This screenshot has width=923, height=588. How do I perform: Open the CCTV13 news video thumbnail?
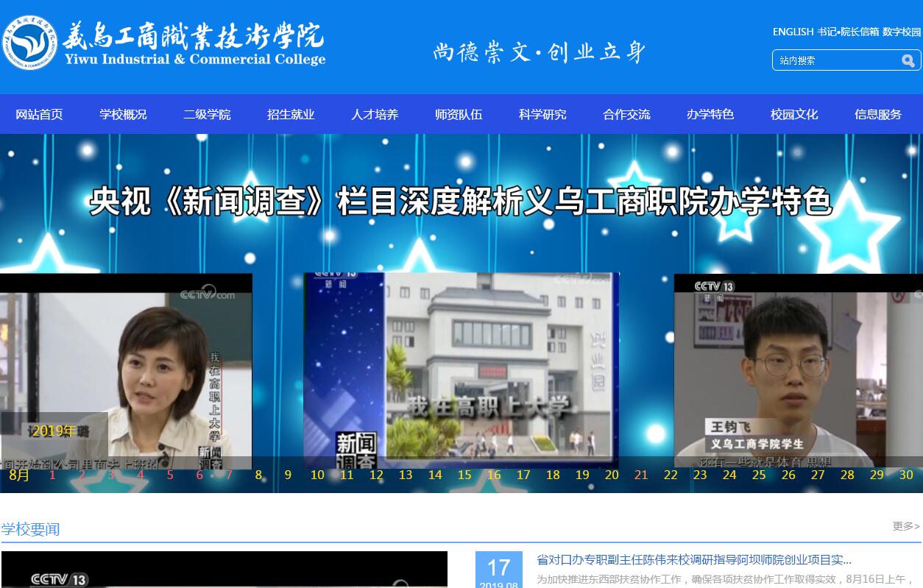click(224, 570)
